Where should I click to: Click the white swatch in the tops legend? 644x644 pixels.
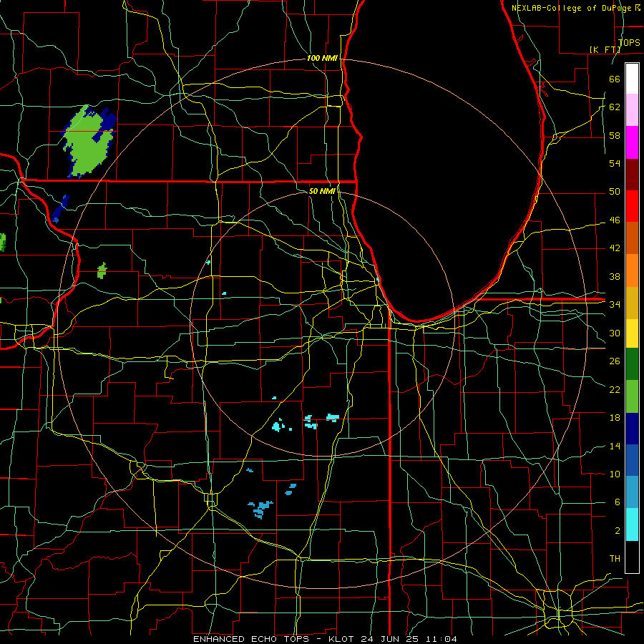[632, 79]
